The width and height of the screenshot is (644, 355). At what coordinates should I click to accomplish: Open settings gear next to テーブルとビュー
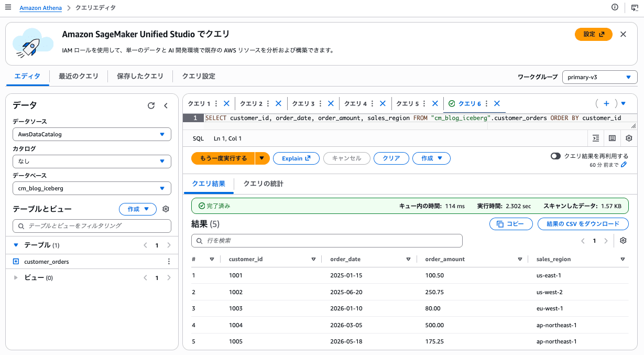point(166,209)
